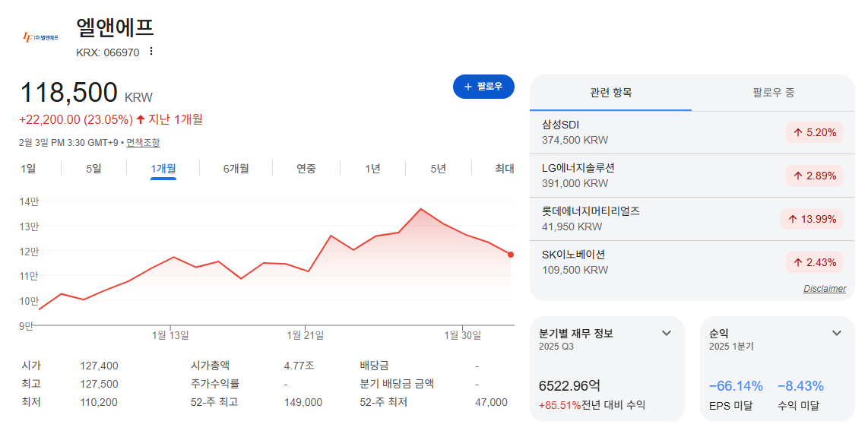
Task: Click the −66.14% EPS 미달 figure
Action: pos(737,386)
